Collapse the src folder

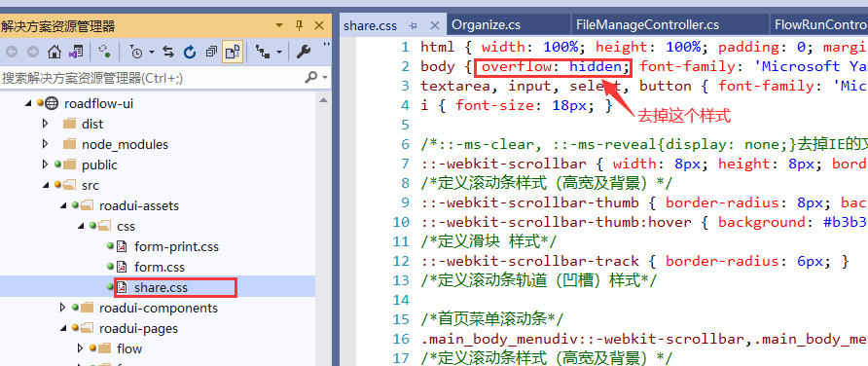(x=46, y=186)
